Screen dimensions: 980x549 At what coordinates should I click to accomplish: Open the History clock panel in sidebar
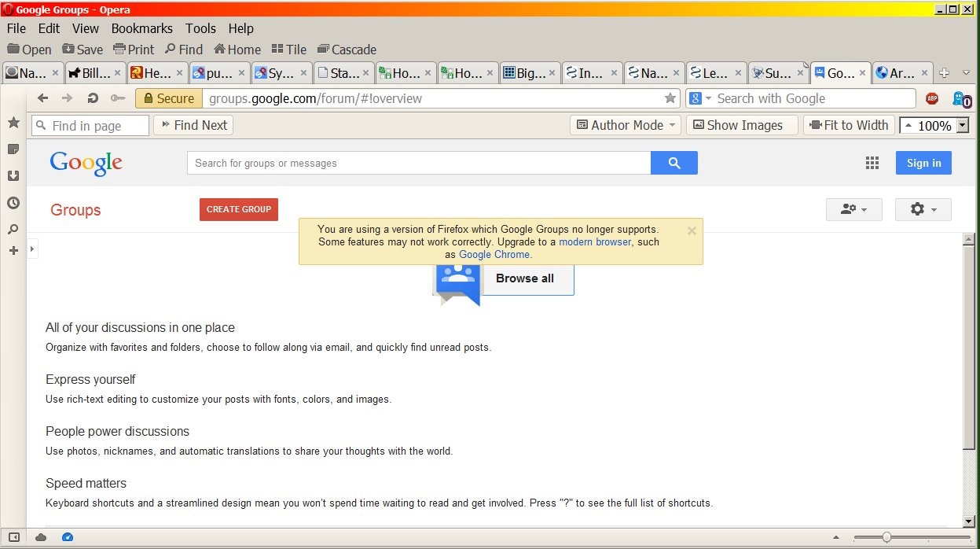(13, 203)
